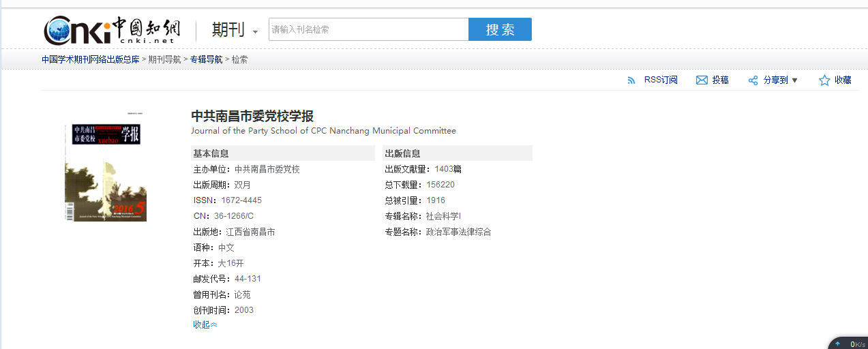This screenshot has height=349, width=868.
Task: Click 总下载量 value 156220
Action: pyautogui.click(x=440, y=185)
